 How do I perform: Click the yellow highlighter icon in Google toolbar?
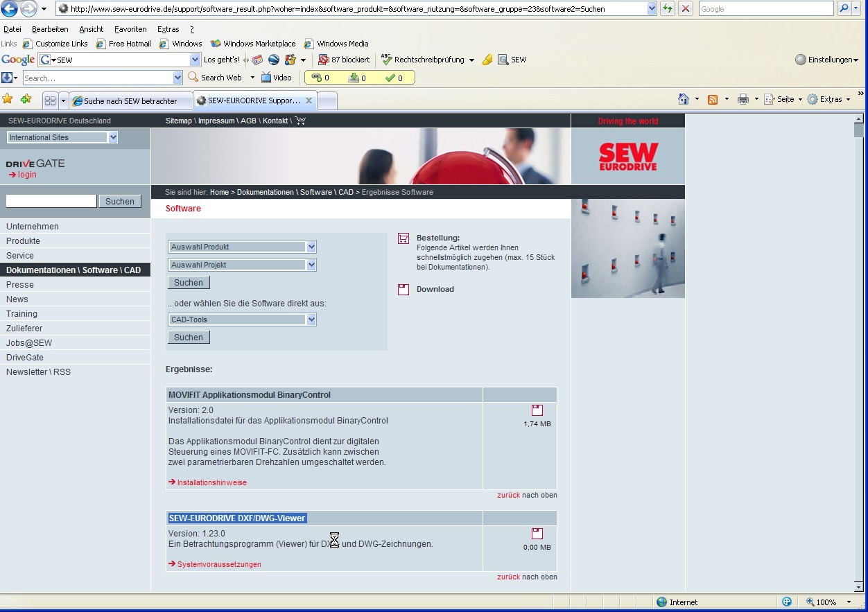(x=487, y=60)
